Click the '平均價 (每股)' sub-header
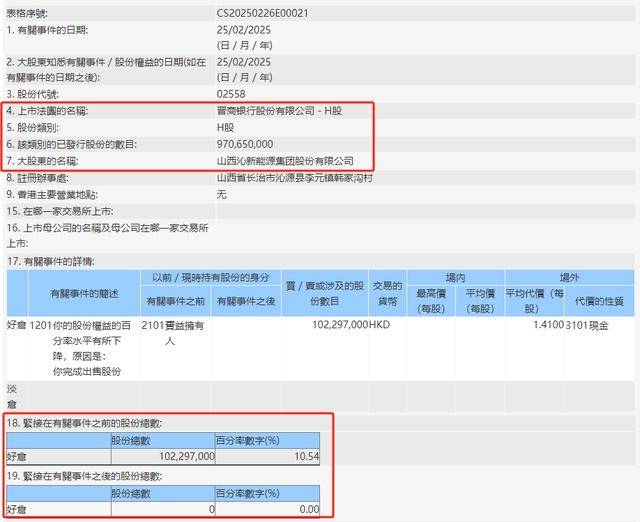The height and width of the screenshot is (522, 640). tap(480, 301)
